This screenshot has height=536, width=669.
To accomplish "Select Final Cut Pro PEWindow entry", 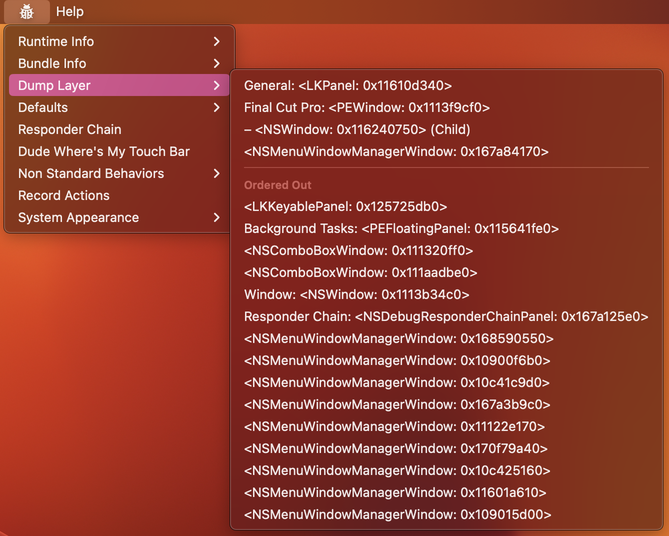I will [446, 108].
